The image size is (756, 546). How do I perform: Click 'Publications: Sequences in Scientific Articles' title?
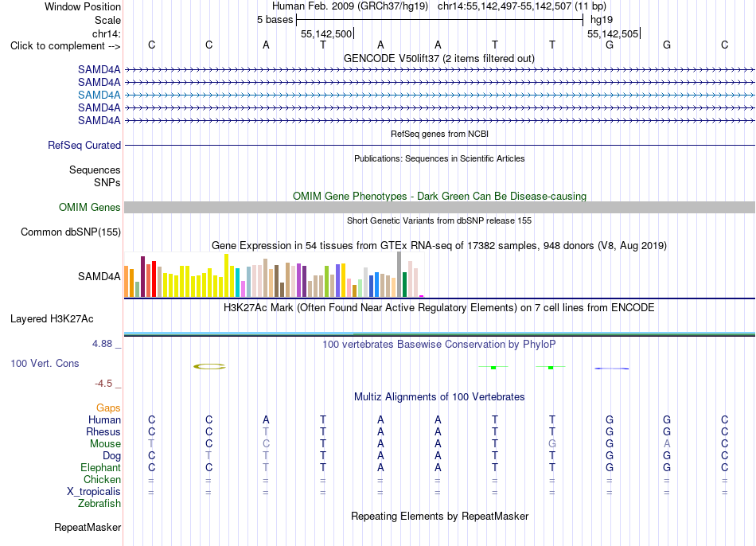coord(439,158)
